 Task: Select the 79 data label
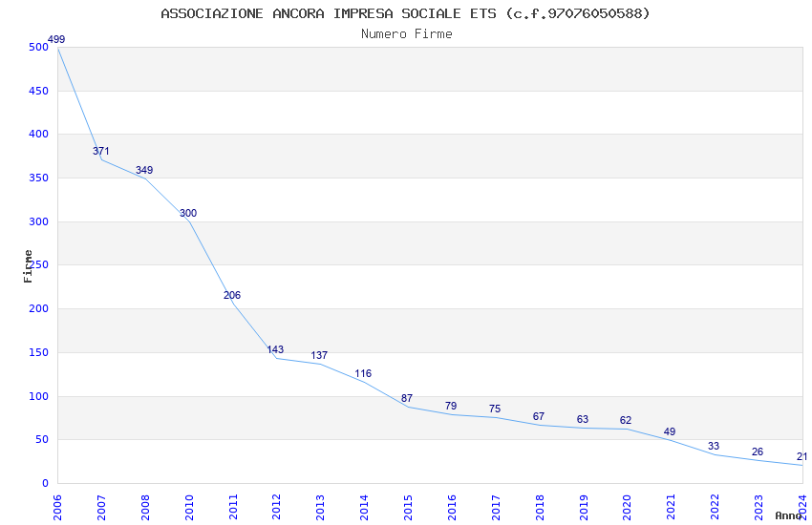pyautogui.click(x=451, y=406)
